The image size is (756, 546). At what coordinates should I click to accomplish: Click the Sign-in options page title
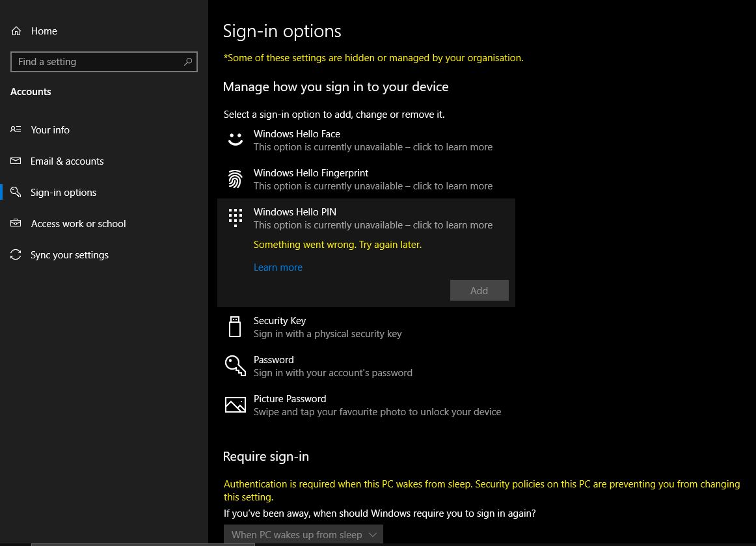[x=282, y=31]
